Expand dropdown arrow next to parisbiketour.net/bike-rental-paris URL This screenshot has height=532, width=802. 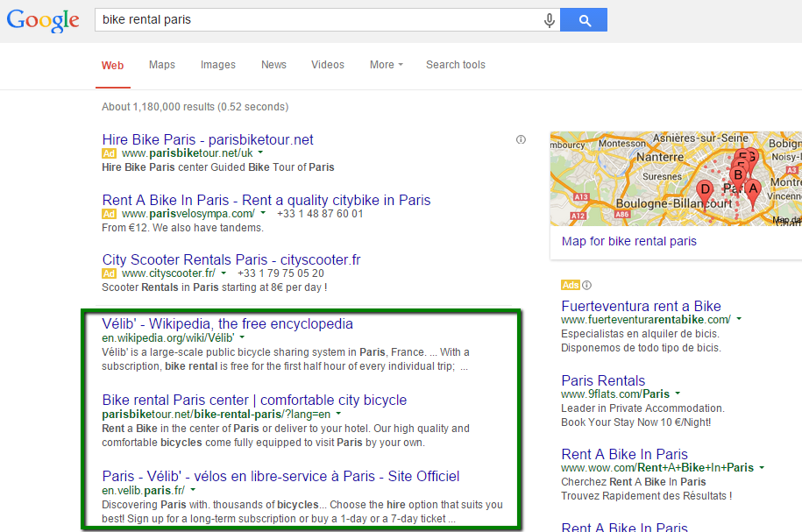tap(338, 414)
